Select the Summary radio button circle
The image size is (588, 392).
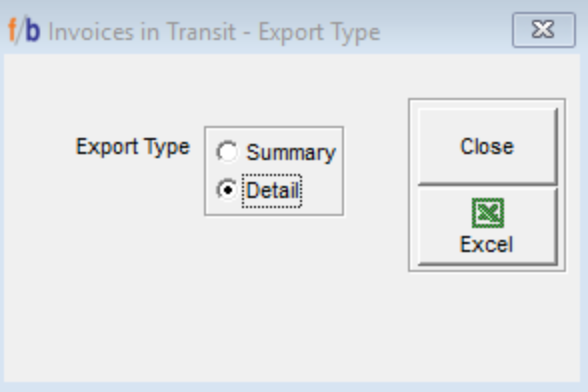pos(227,152)
